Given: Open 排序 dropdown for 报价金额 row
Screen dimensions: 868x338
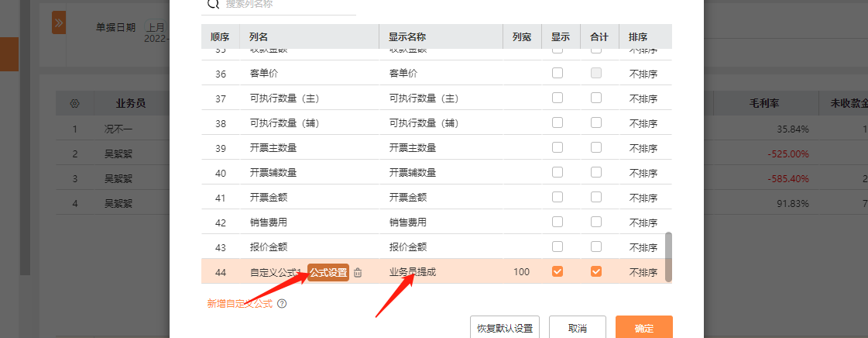Looking at the screenshot, I should point(643,247).
